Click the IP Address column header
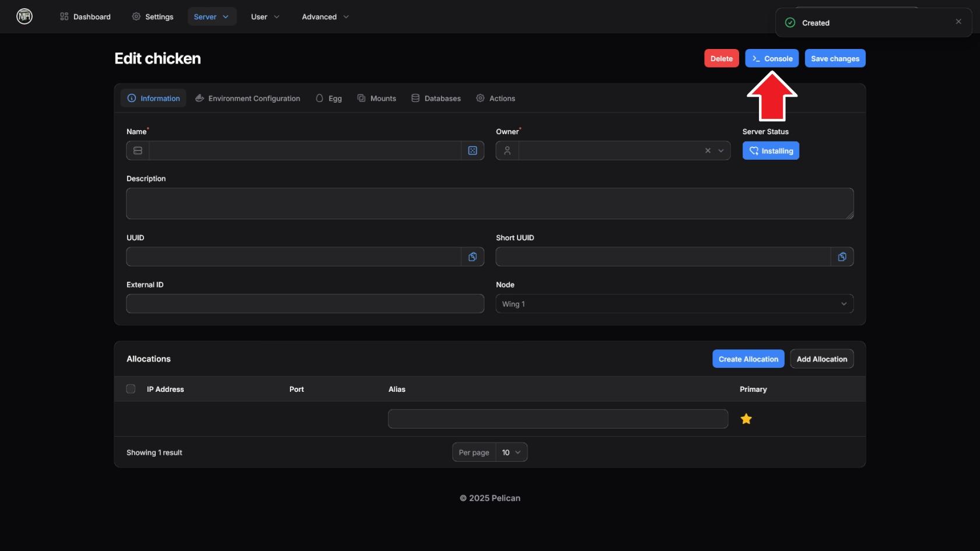 click(x=165, y=389)
